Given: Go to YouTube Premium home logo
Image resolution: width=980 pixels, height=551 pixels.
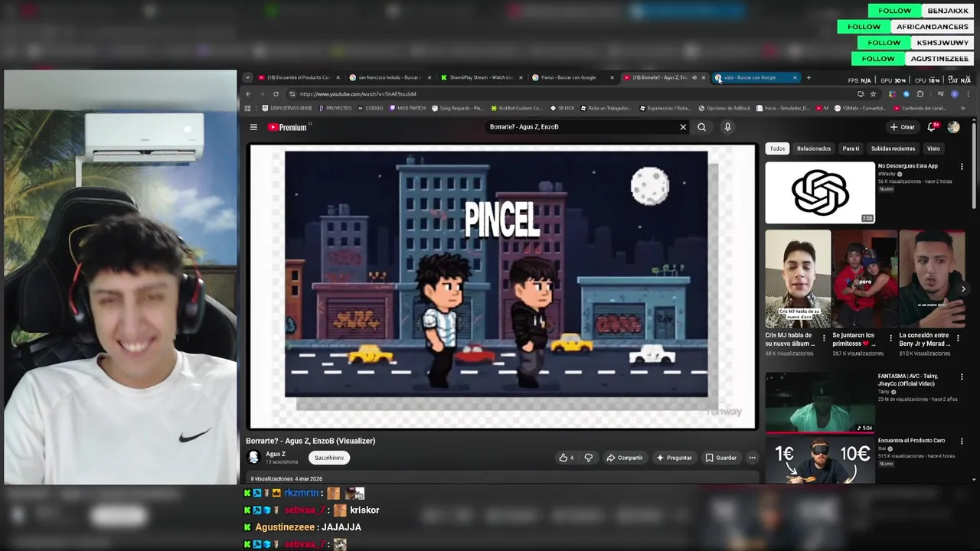Looking at the screenshot, I should pyautogui.click(x=287, y=127).
